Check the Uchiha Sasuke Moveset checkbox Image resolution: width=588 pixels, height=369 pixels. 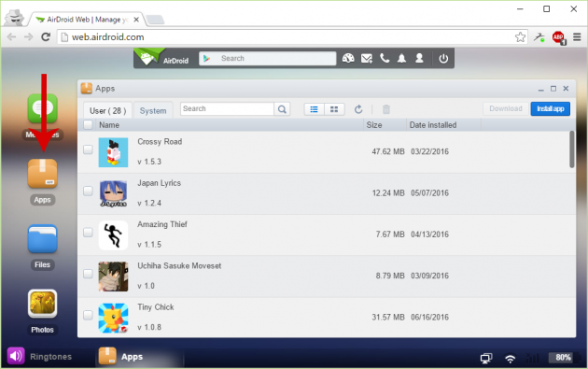88,274
